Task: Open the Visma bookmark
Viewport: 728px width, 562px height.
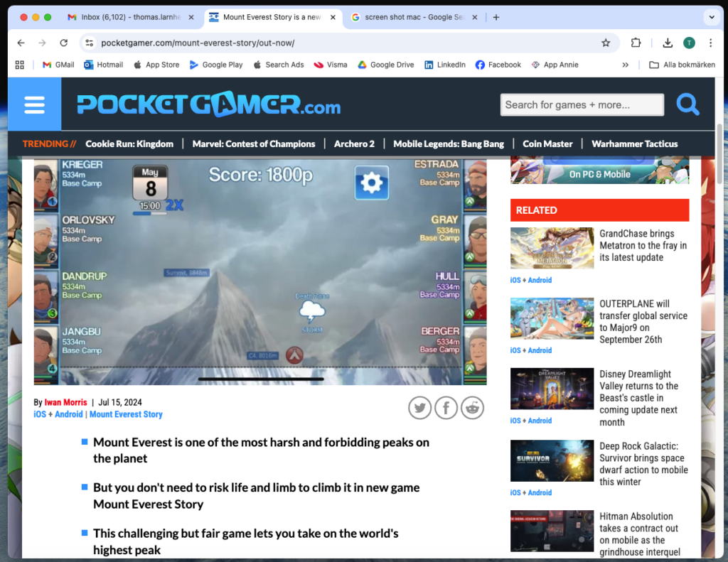Action: click(331, 65)
